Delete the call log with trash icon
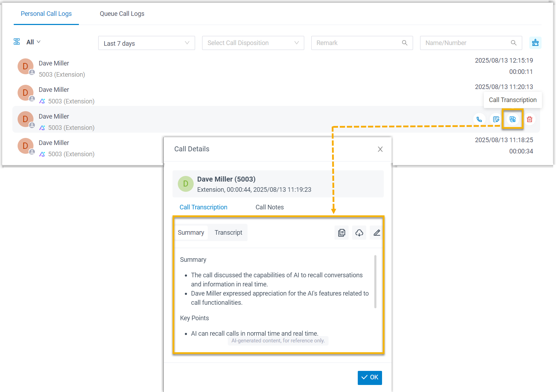Image resolution: width=556 pixels, height=392 pixels. pos(529,119)
